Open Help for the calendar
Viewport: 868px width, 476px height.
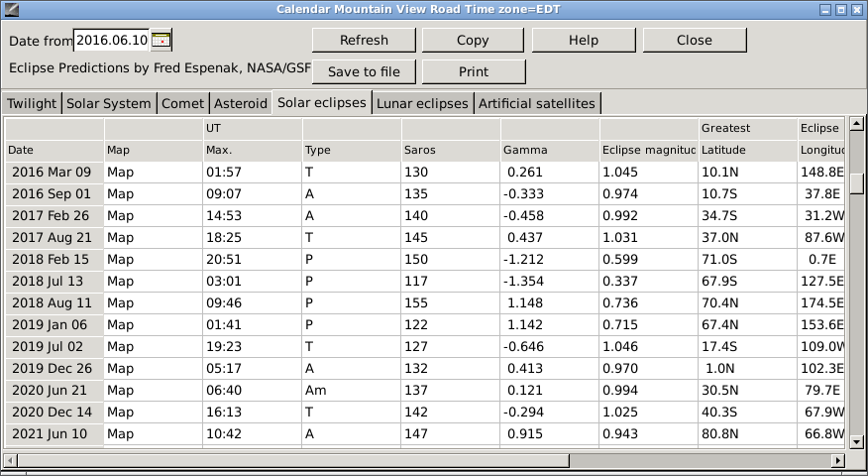584,40
